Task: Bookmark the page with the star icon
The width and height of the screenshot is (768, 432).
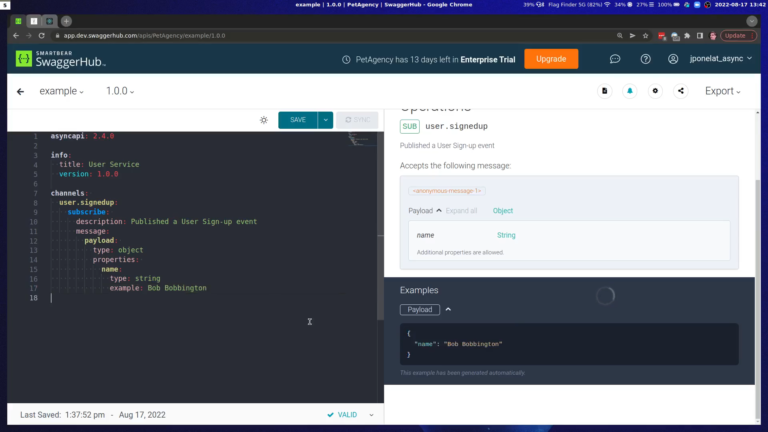Action: (646, 36)
